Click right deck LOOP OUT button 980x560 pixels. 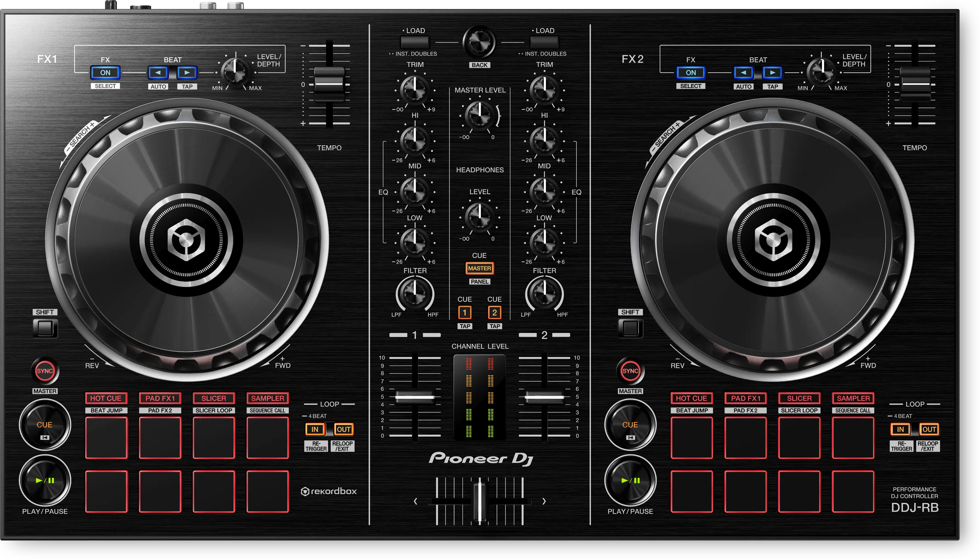pyautogui.click(x=929, y=430)
